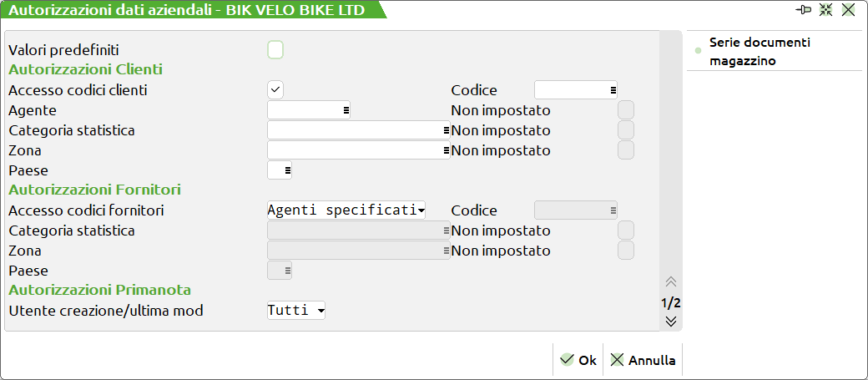Open lookup icon in clients Categoria statistica field
Viewport: 868px width, 380px height.
447,130
